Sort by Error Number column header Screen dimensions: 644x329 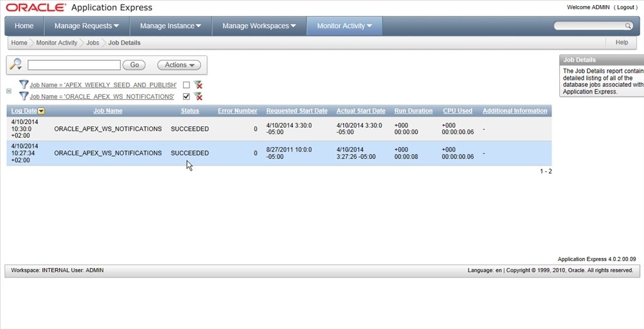click(x=237, y=111)
